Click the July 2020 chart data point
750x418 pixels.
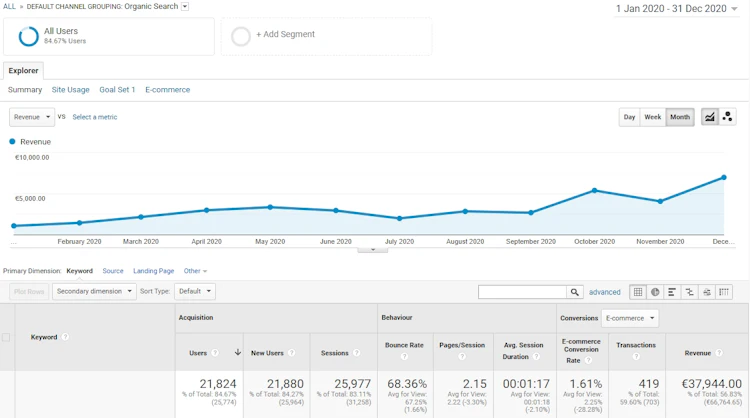pyautogui.click(x=399, y=219)
